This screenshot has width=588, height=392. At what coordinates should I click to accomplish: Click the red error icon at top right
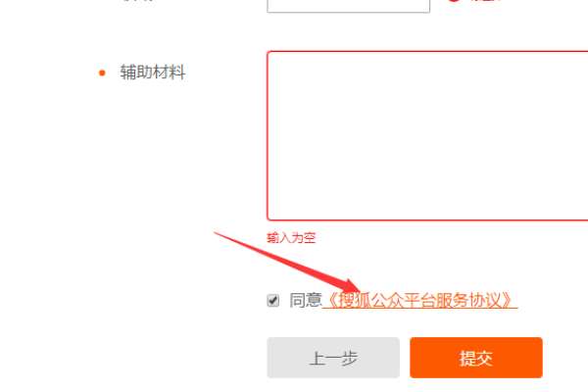(x=454, y=1)
